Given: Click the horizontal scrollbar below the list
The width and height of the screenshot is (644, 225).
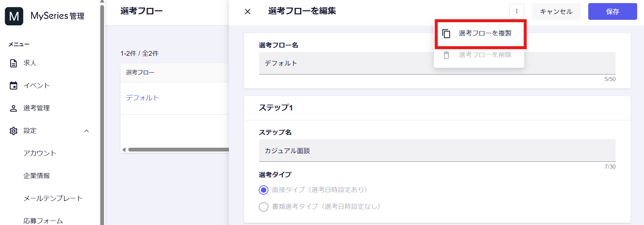Looking at the screenshot, I should tap(178, 149).
